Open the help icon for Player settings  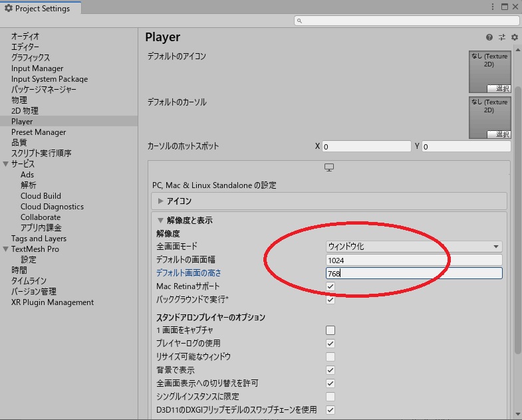(489, 37)
